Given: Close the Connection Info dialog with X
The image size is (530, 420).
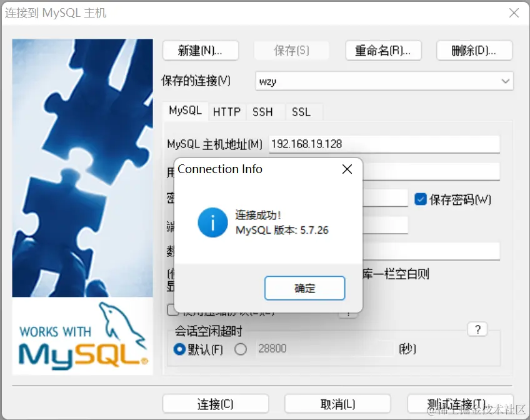Looking at the screenshot, I should [347, 169].
